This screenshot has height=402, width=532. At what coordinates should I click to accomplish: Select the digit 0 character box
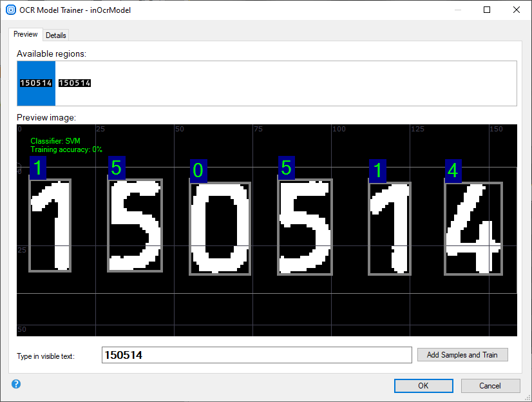click(x=220, y=227)
